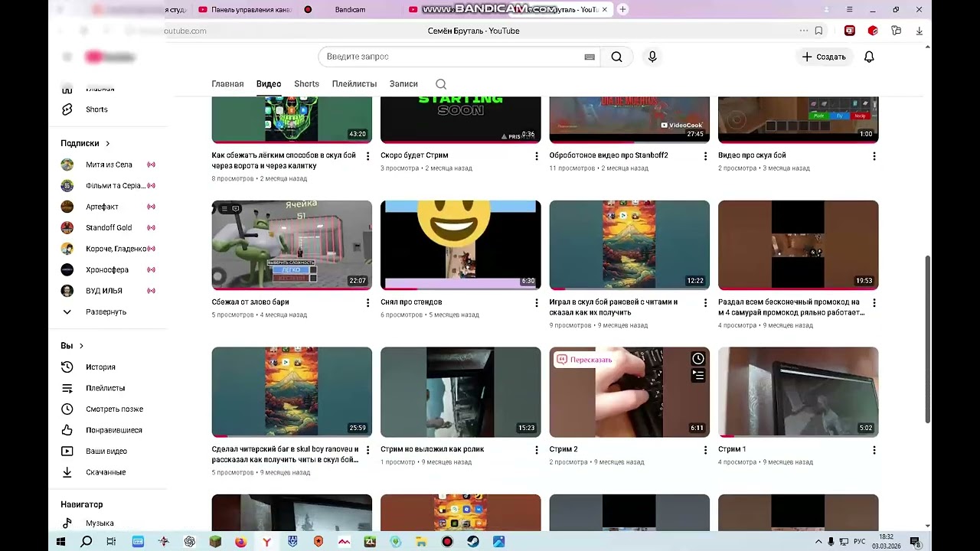Open three-dot menu for Видео про скул бой
Screen dimensions: 980x551
(x=874, y=156)
